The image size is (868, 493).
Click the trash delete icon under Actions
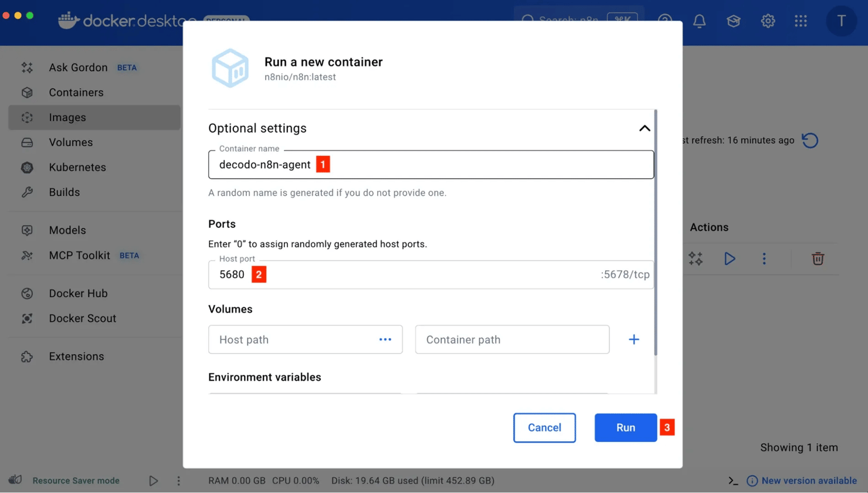[x=818, y=259]
